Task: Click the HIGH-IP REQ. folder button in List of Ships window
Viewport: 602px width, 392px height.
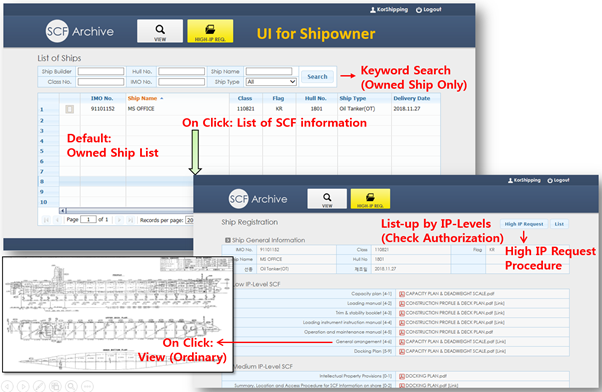Action: pos(210,31)
